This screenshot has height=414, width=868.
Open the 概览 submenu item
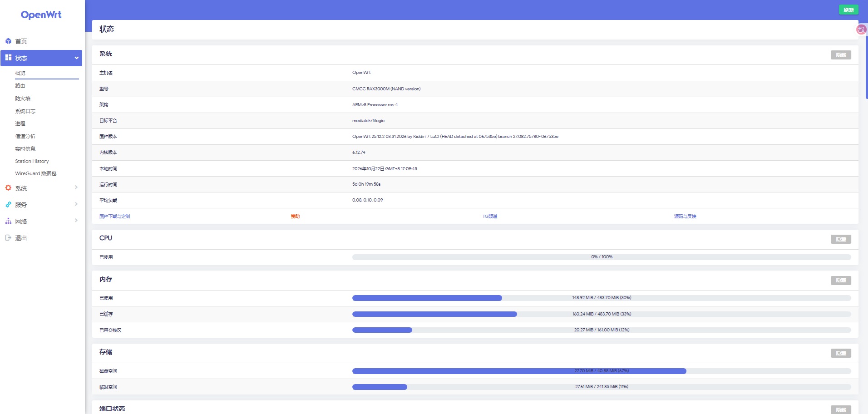[x=20, y=73]
